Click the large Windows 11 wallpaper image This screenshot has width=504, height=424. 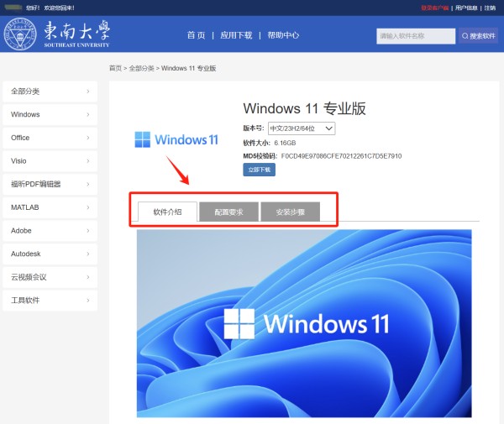point(304,323)
